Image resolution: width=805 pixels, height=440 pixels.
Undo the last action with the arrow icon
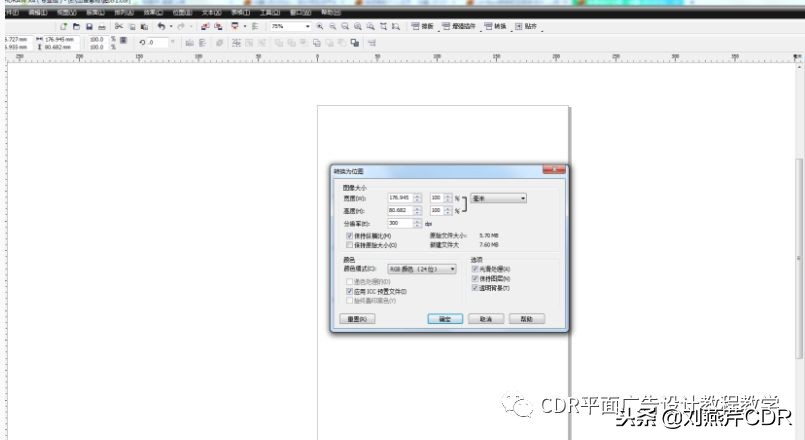tap(161, 26)
